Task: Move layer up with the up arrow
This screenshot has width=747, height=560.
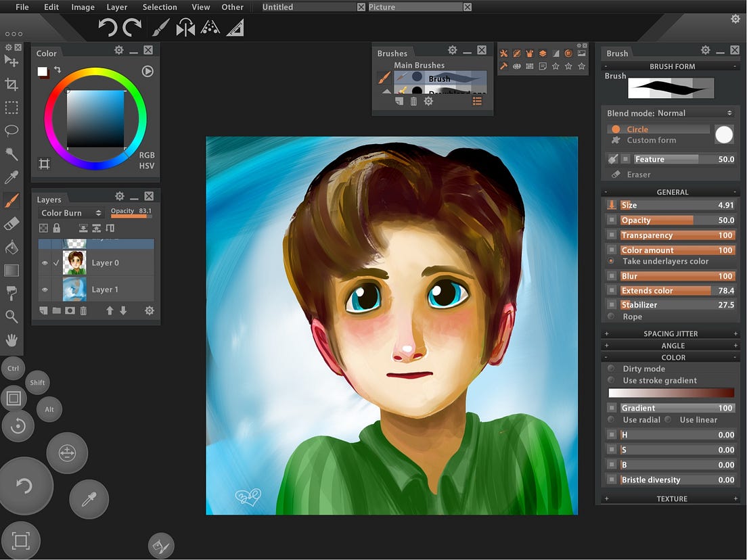Action: tap(110, 310)
